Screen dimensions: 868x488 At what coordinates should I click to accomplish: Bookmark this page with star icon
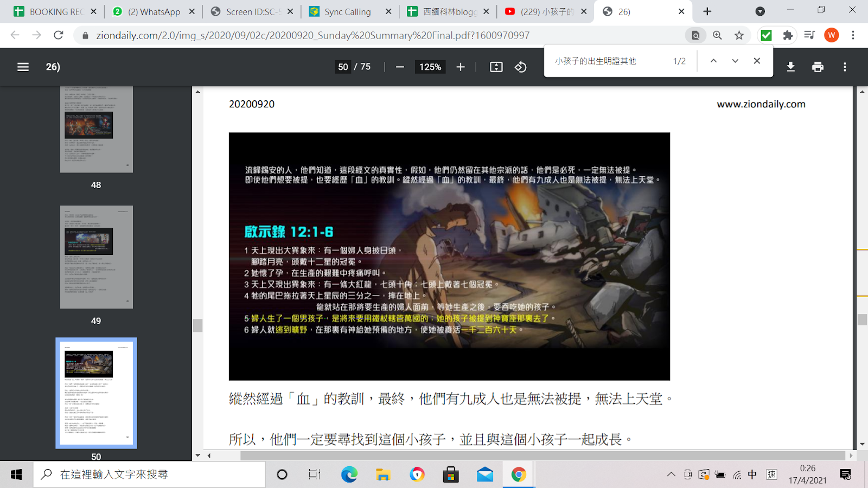pos(739,35)
